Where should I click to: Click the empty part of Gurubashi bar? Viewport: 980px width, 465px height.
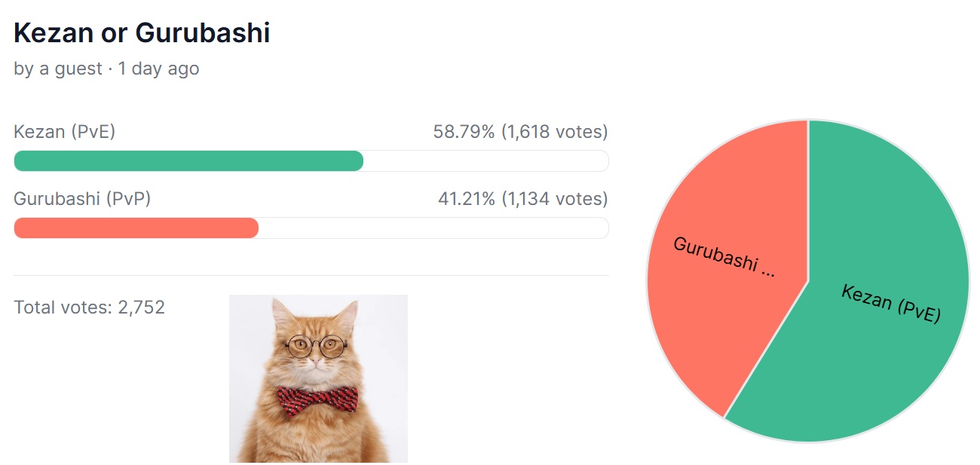[433, 228]
